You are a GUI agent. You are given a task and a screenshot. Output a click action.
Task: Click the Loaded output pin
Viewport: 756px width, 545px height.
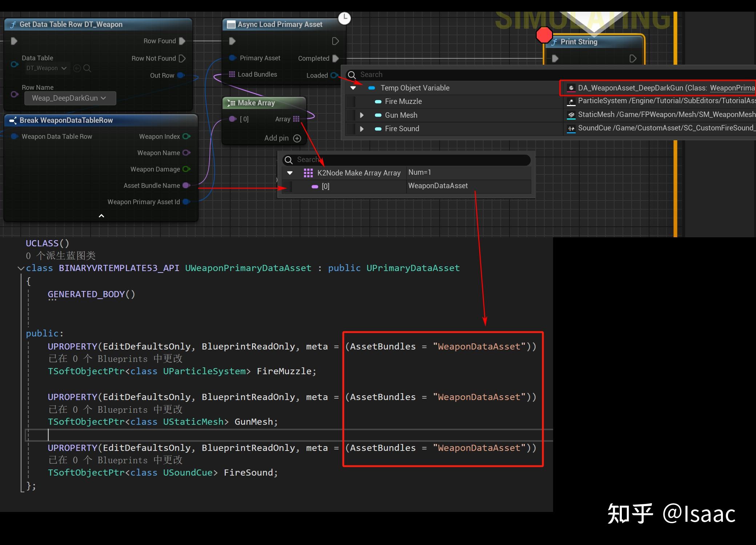click(334, 75)
